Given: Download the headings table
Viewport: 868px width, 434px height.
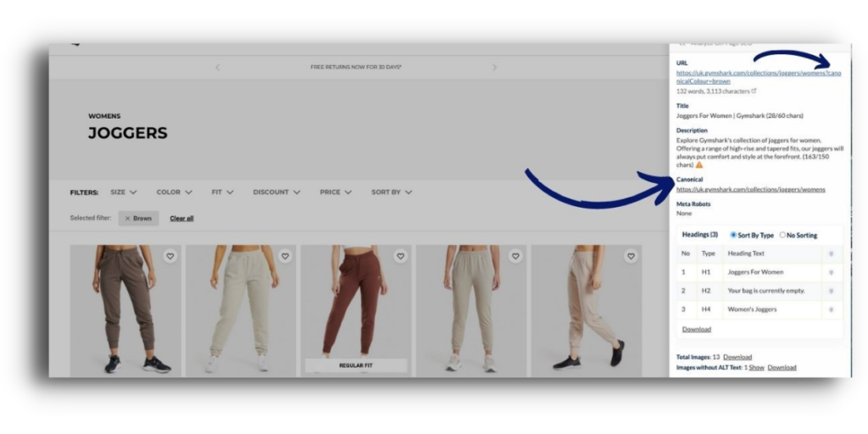Looking at the screenshot, I should pos(697,330).
